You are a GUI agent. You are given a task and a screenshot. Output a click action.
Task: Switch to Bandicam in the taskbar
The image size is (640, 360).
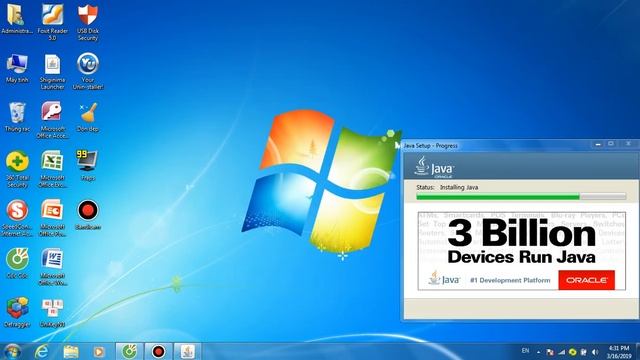tap(158, 351)
